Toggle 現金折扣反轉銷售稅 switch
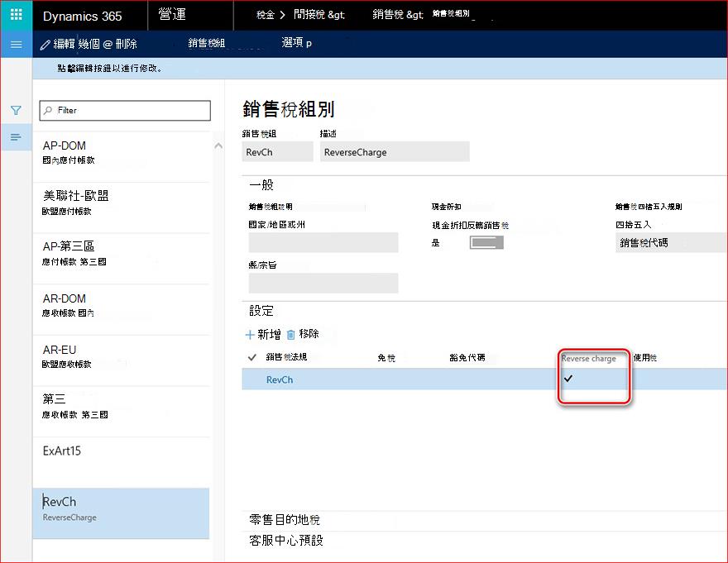The height and width of the screenshot is (563, 728). (x=486, y=243)
